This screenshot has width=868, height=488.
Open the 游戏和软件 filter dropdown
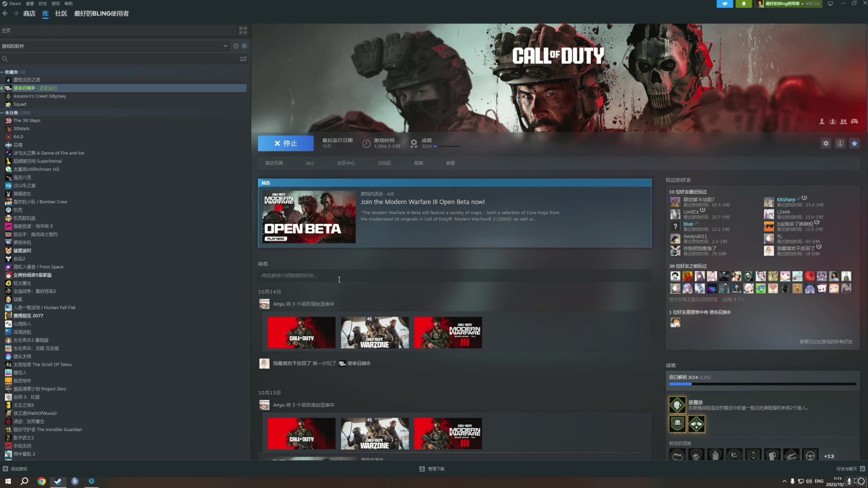[x=115, y=46]
